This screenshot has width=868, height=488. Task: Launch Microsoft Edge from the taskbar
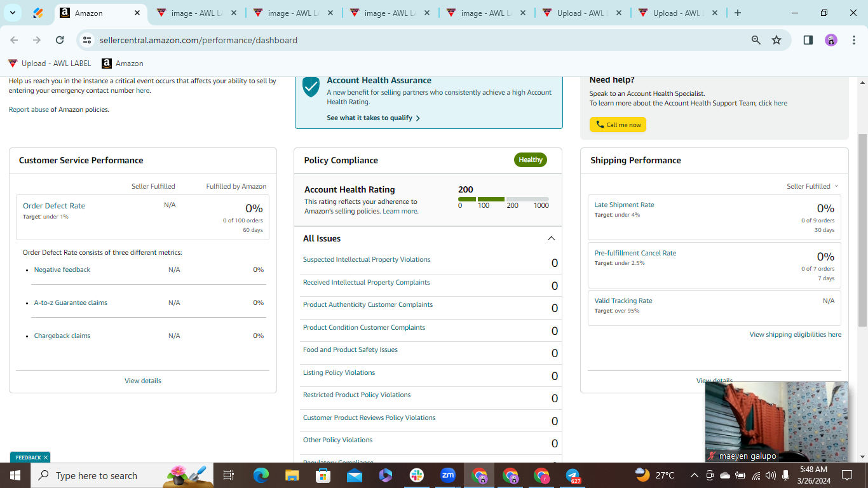(261, 475)
